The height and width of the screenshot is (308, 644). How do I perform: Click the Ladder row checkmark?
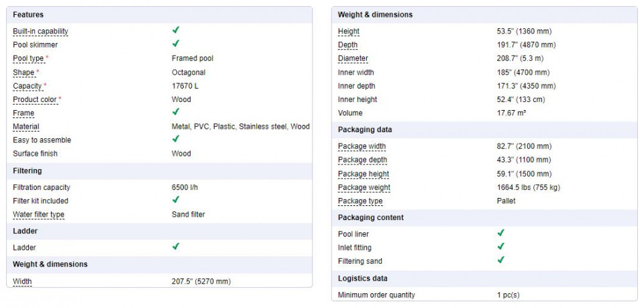[x=176, y=246]
